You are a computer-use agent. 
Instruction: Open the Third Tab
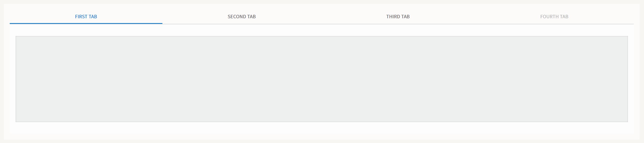pyautogui.click(x=398, y=17)
